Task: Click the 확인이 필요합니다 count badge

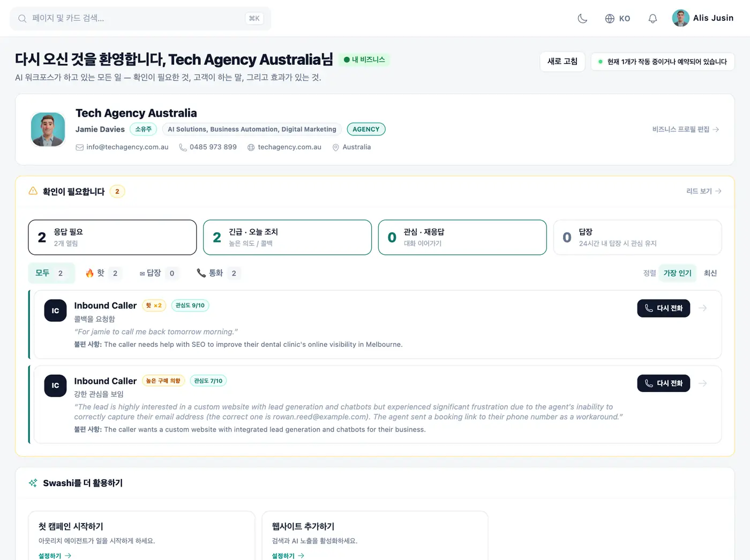Action: coord(117,191)
